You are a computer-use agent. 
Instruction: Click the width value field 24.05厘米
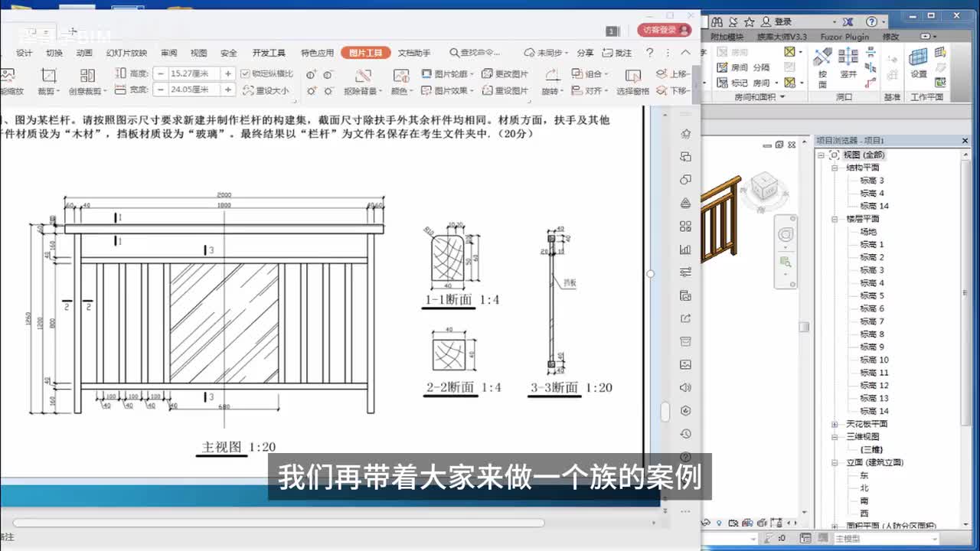click(x=194, y=90)
